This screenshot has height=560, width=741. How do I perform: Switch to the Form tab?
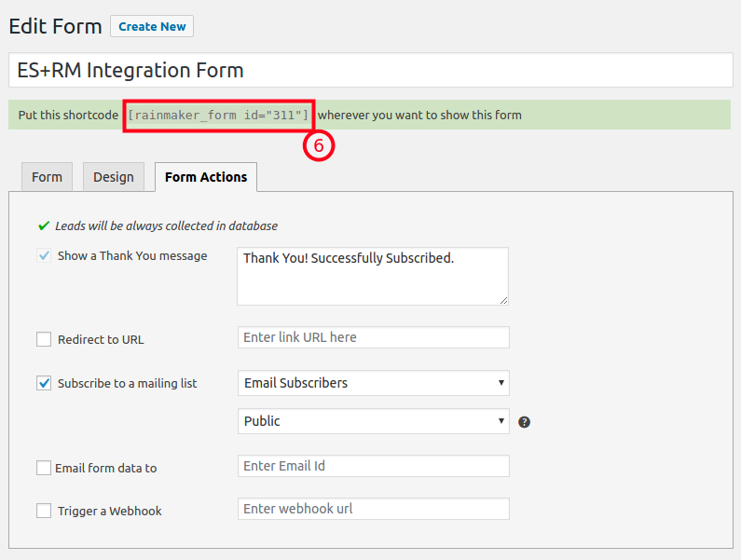click(47, 177)
